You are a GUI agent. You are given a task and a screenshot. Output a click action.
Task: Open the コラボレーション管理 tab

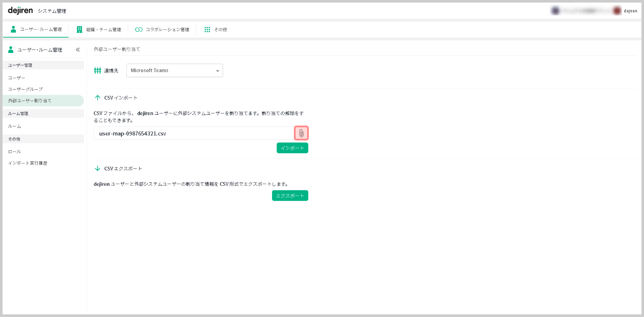(162, 30)
